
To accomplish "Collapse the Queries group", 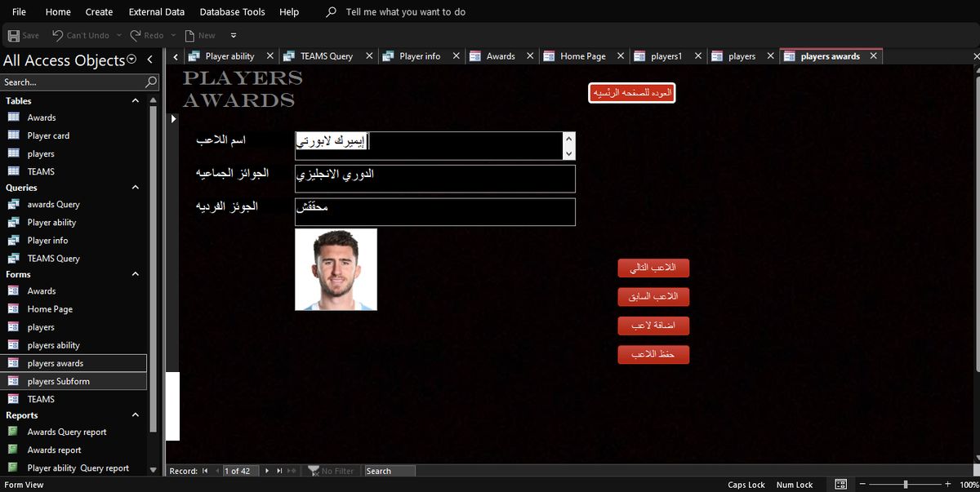I will pos(136,187).
